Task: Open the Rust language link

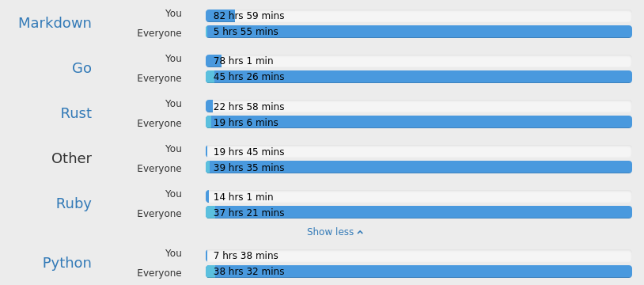Action: pyautogui.click(x=76, y=113)
